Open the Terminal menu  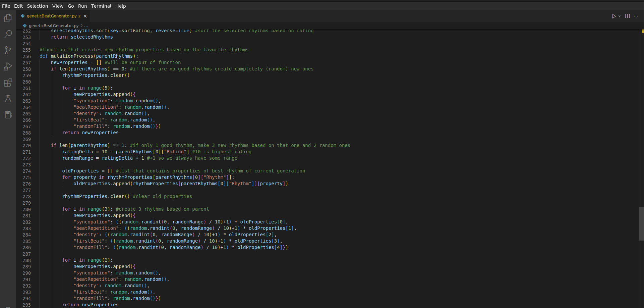(x=101, y=6)
